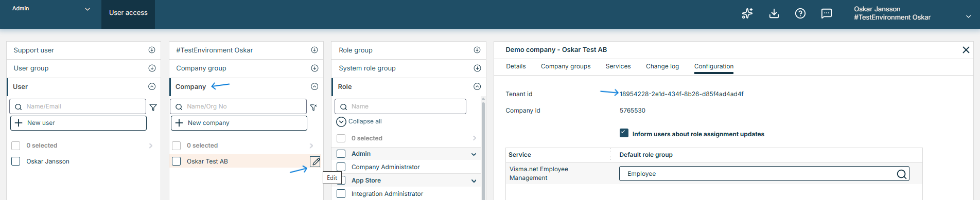This screenshot has width=980, height=200.
Task: Click the user Name/Email search field
Action: coord(78,106)
